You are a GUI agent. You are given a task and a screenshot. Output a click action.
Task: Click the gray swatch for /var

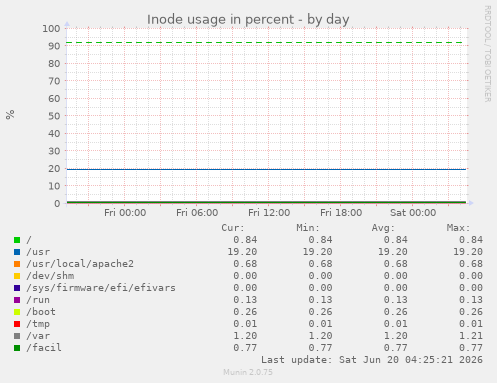pos(17,336)
